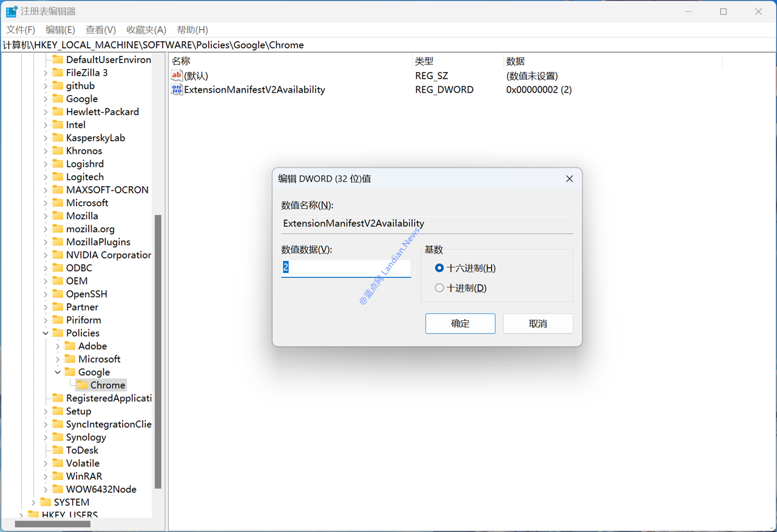Click the Registry Editor app icon in title bar
The width and height of the screenshot is (777, 532).
[12, 12]
